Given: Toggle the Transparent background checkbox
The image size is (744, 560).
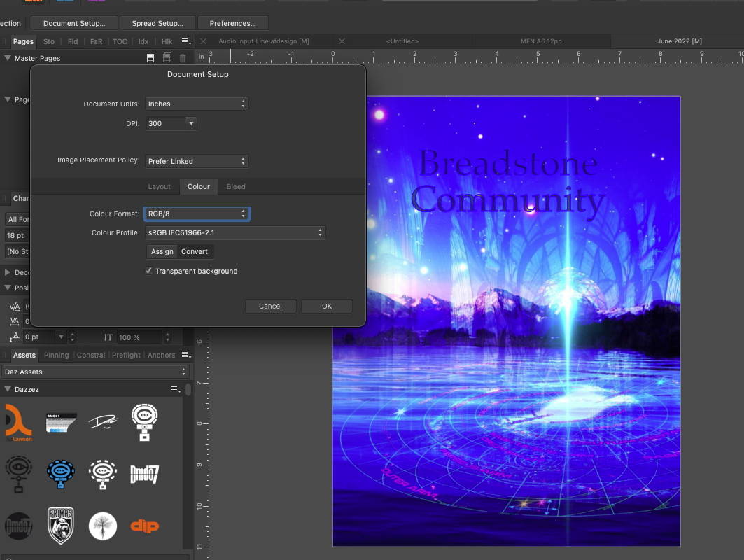Looking at the screenshot, I should [x=149, y=271].
